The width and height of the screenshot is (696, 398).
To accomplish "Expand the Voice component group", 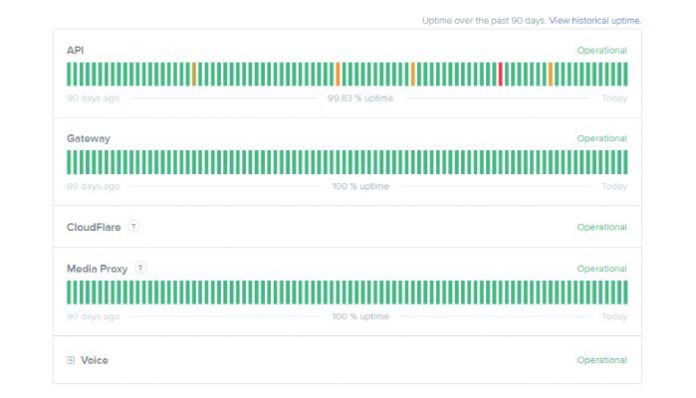I will (71, 360).
